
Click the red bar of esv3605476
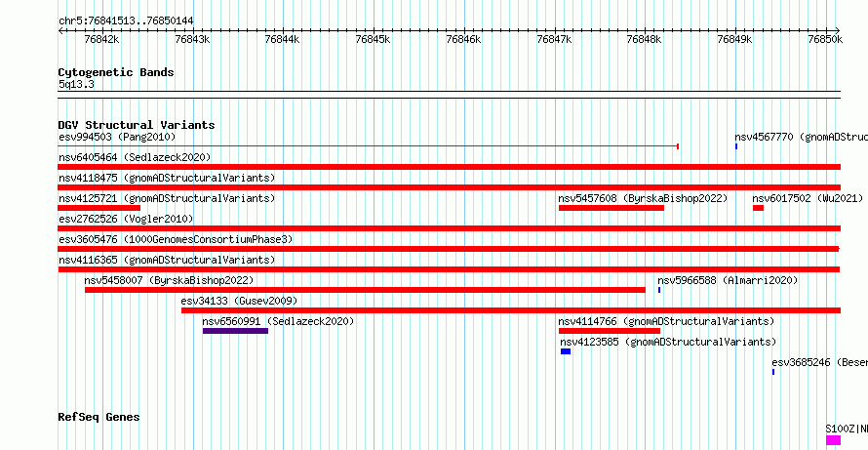coord(449,249)
